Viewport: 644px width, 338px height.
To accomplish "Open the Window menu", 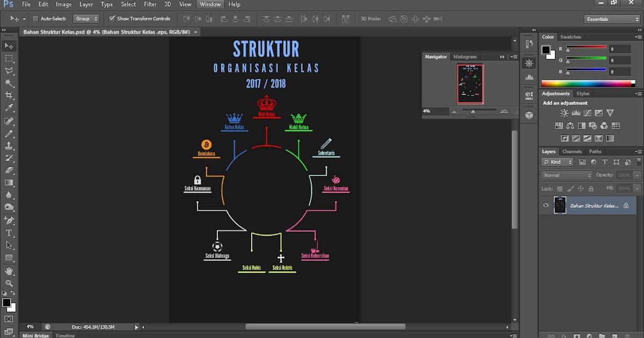I will point(210,4).
